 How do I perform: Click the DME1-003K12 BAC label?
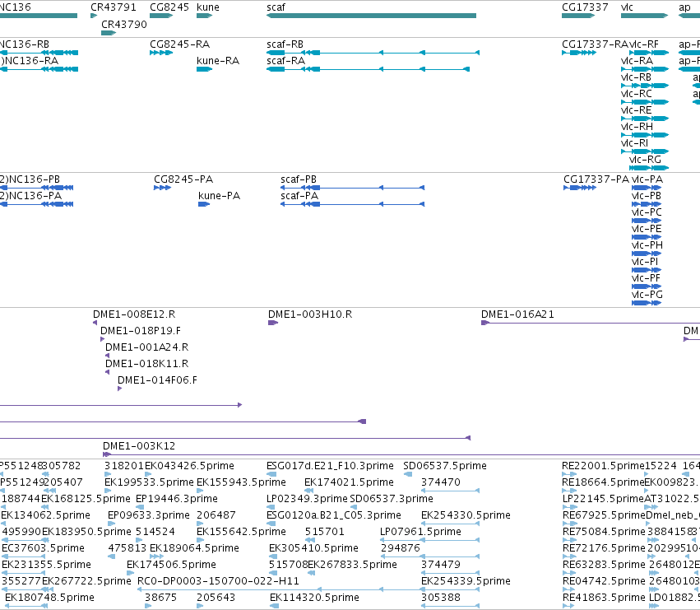[139, 446]
